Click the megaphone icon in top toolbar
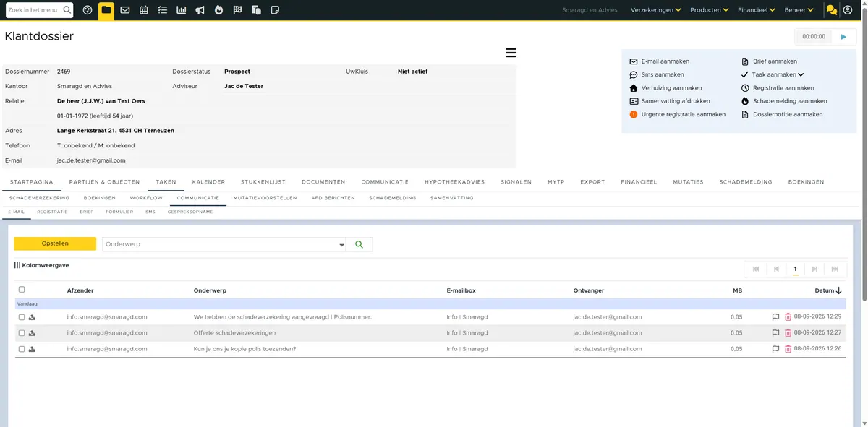 pos(200,10)
